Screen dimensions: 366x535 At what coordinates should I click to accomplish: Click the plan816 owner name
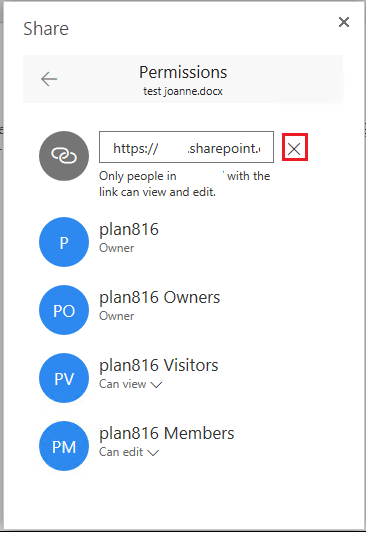129,229
